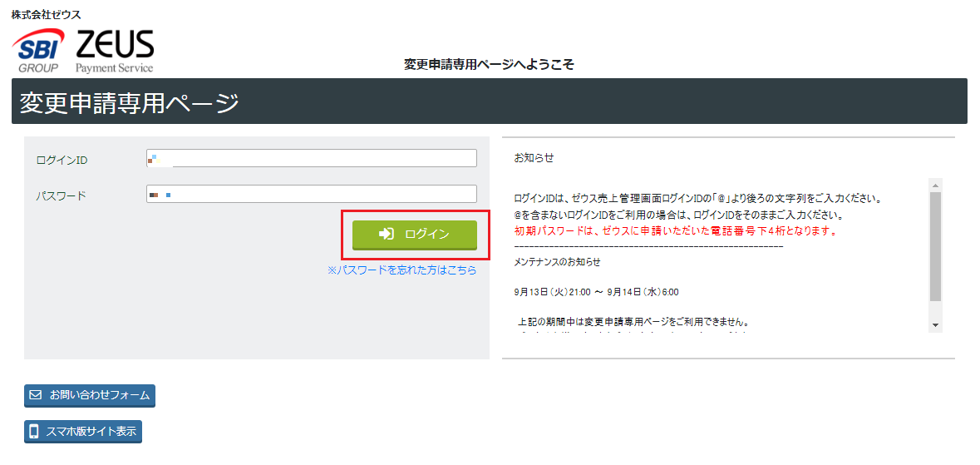Click the notice scrollbar up arrow
980x465 pixels.
click(x=935, y=185)
